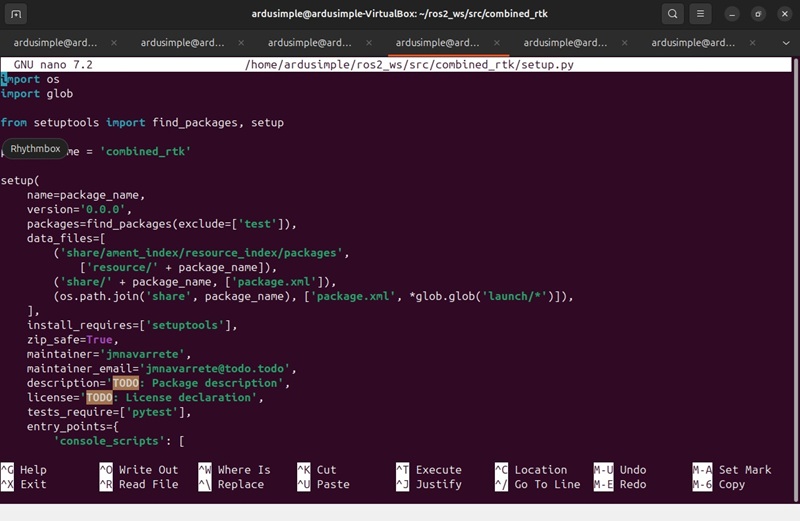Minimize the terminal window
The height and width of the screenshot is (521, 800).
coord(732,14)
